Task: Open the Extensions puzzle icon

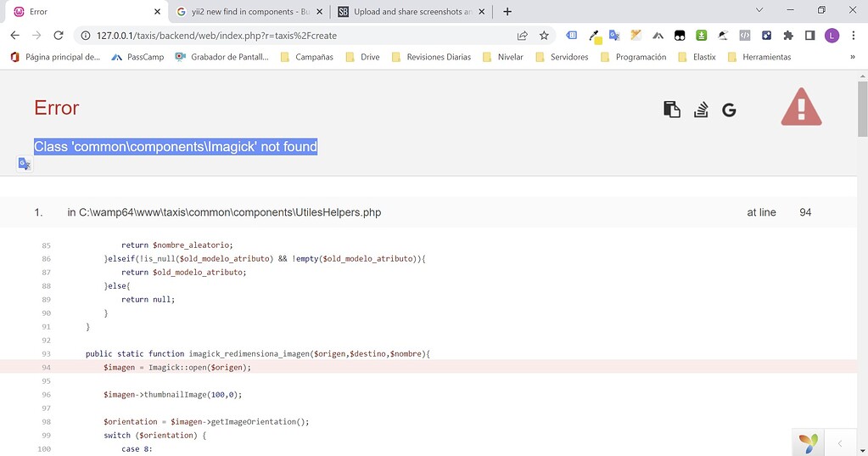Action: pos(788,36)
